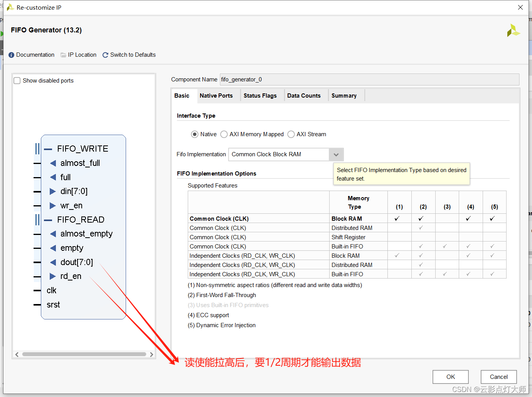Click the FIFO_WRITE bus interface bars

point(37,149)
